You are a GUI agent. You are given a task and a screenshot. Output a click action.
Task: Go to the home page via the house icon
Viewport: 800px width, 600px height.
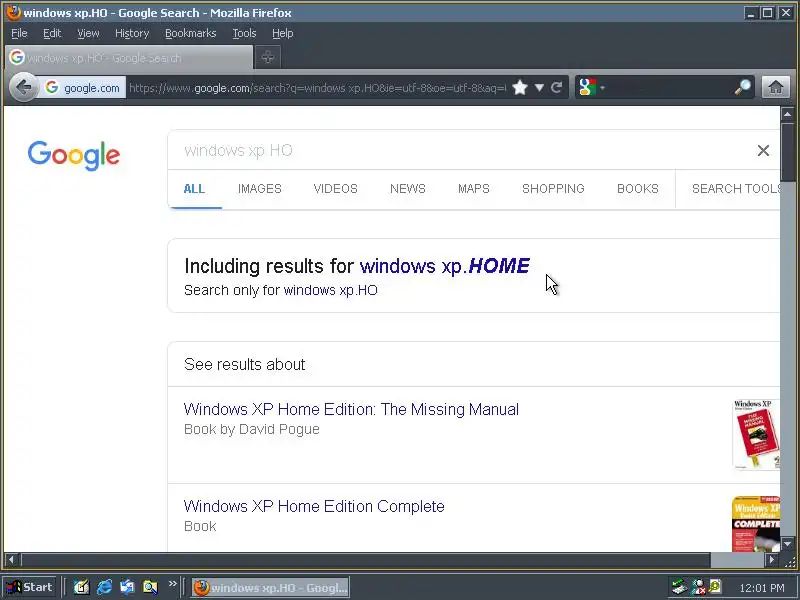pos(776,87)
